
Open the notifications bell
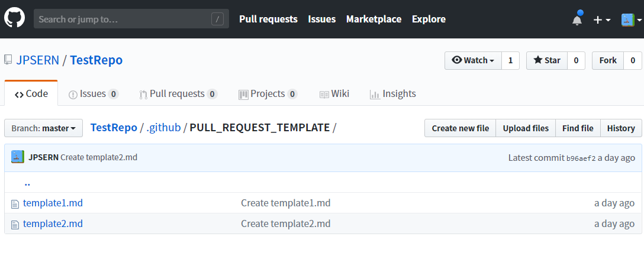coord(577,20)
